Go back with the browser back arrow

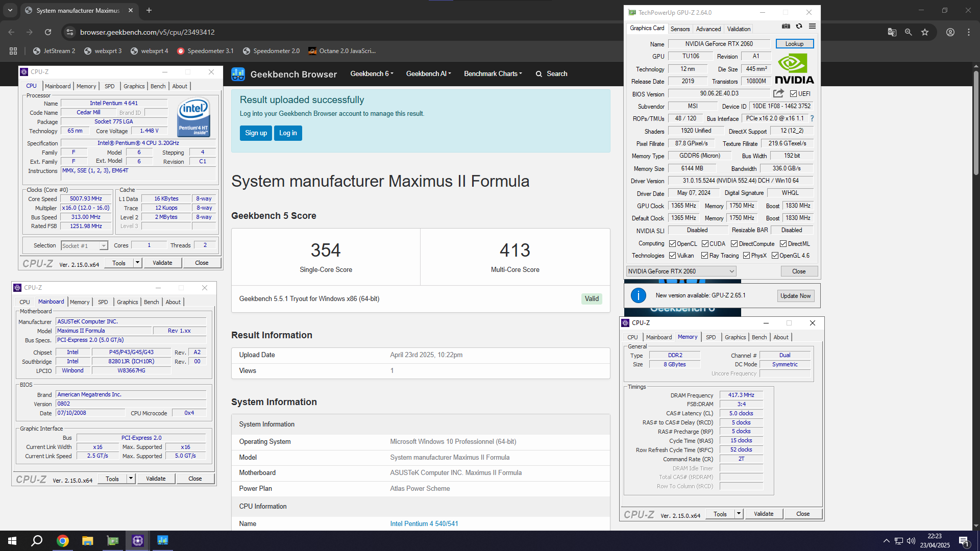pos(11,32)
